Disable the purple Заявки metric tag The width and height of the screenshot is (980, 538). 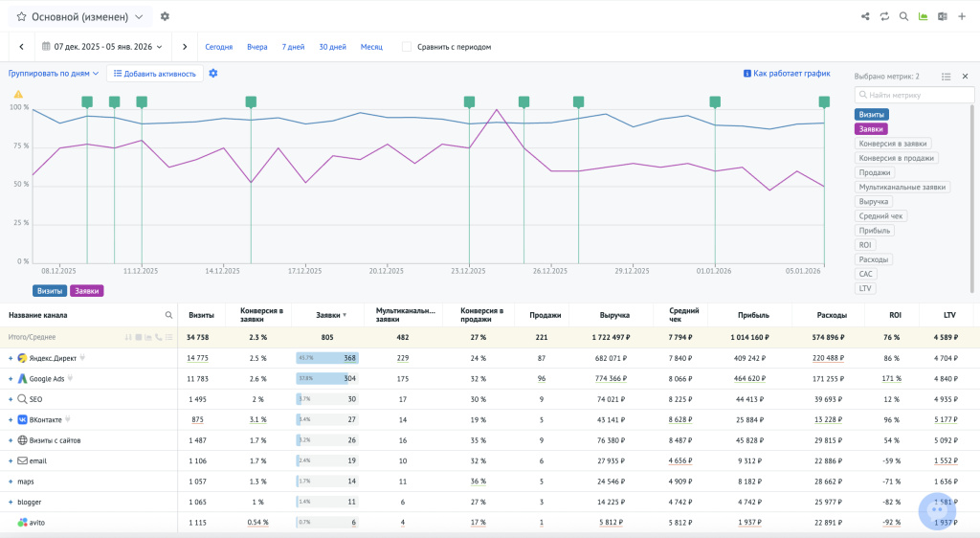pyautogui.click(x=871, y=128)
